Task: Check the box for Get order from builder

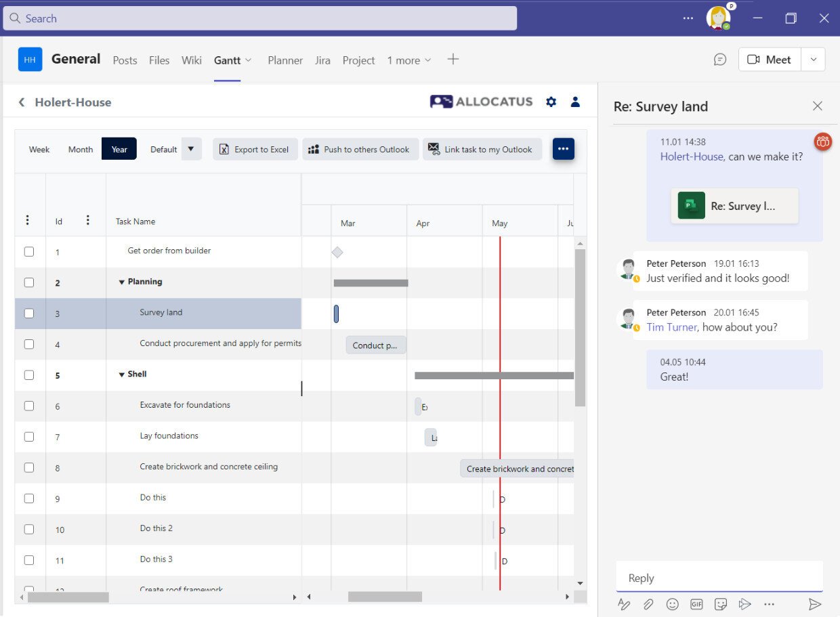Action: click(29, 251)
